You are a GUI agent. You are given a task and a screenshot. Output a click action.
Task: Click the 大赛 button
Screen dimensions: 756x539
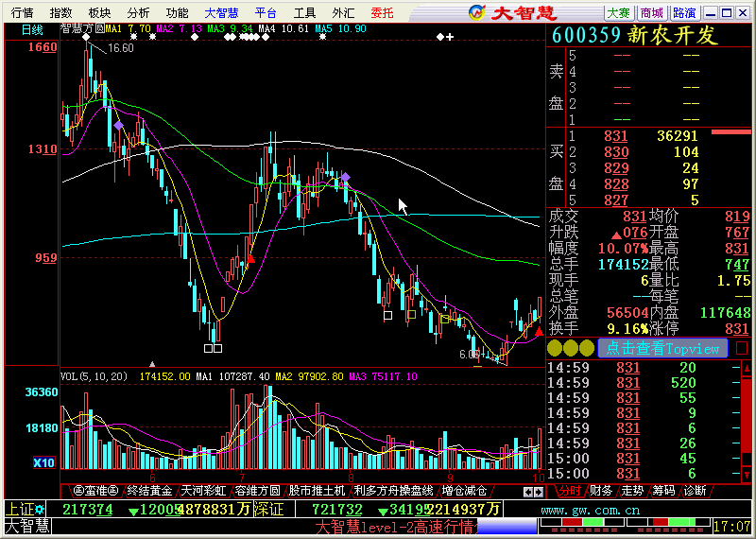click(x=619, y=13)
